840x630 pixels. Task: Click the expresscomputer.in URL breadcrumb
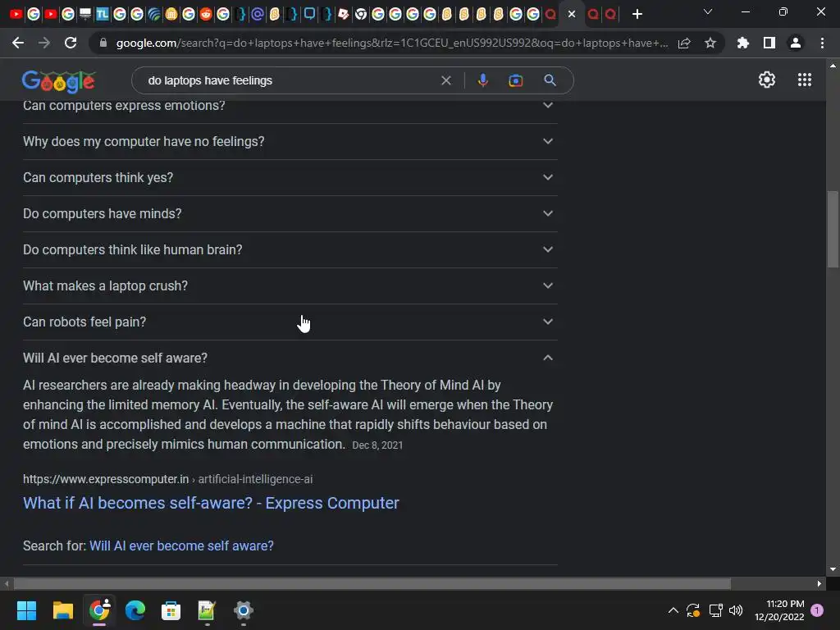click(x=167, y=479)
